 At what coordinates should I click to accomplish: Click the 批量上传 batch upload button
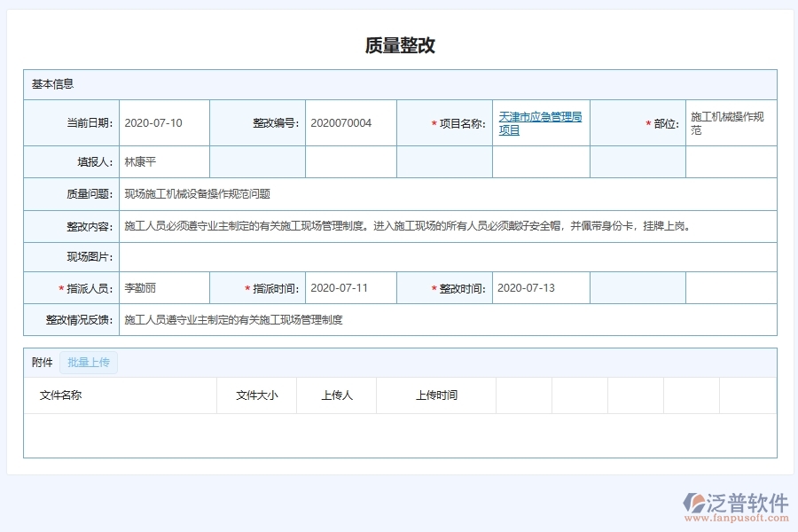point(87,362)
